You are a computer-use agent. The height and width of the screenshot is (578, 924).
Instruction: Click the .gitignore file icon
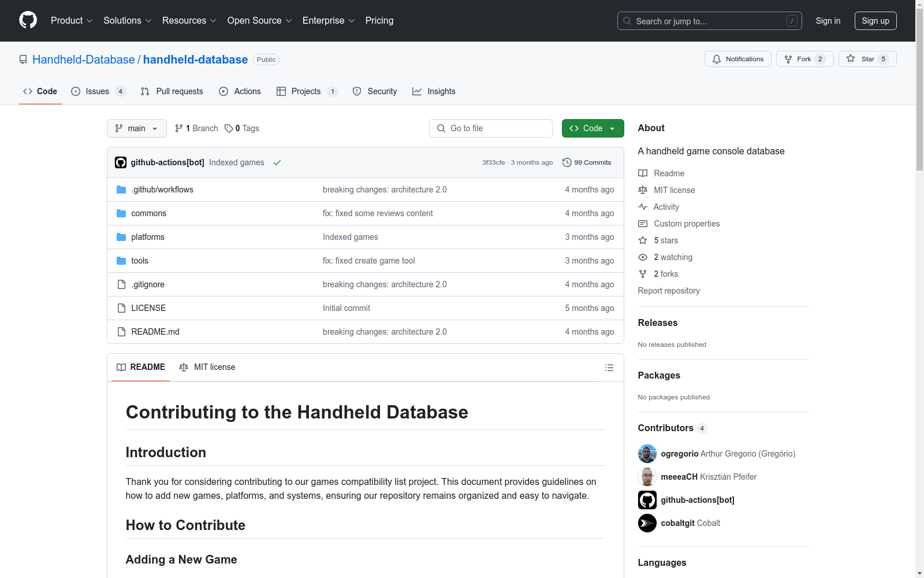121,284
